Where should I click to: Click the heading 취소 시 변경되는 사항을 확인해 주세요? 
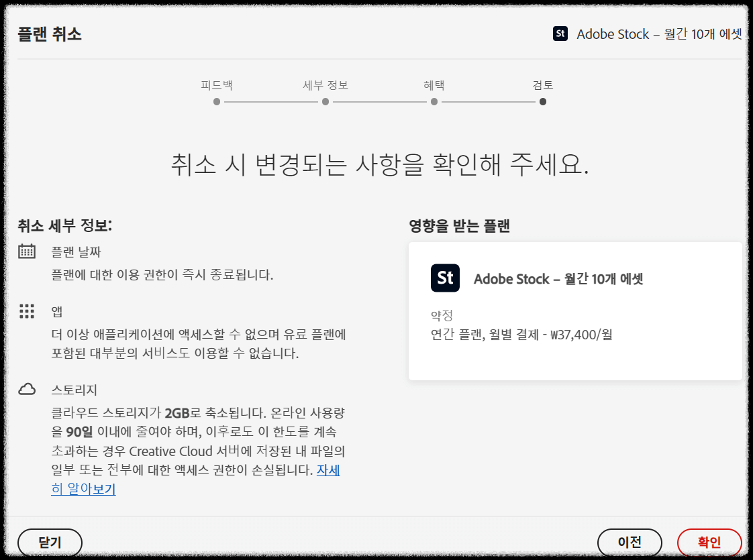tap(380, 164)
